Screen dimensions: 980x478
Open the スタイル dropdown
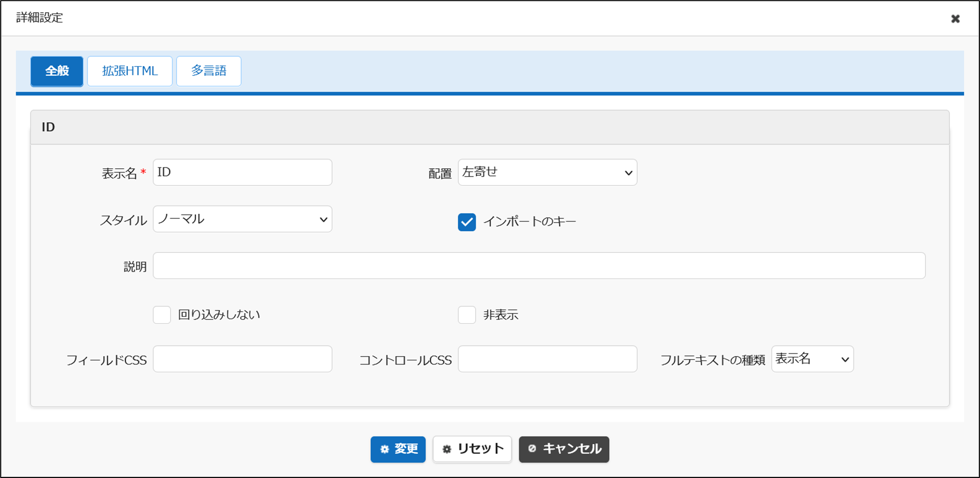[242, 219]
